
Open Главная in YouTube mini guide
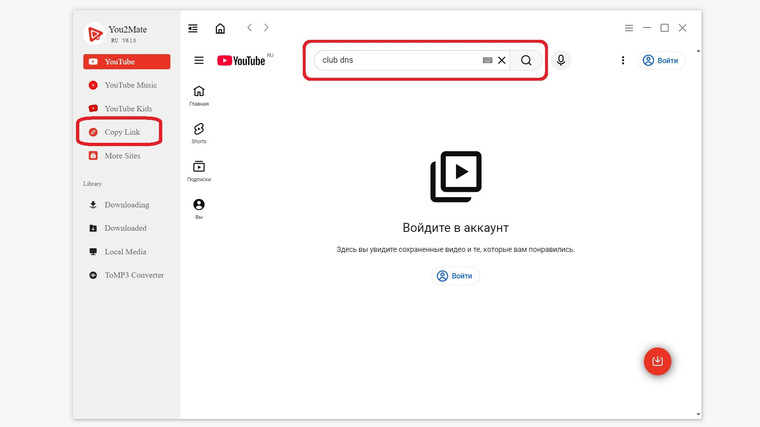coord(199,95)
